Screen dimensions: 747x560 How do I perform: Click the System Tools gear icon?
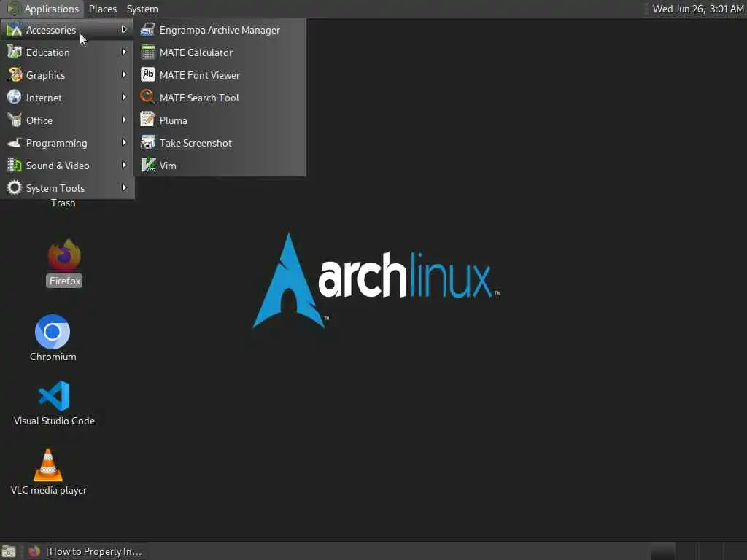[15, 187]
